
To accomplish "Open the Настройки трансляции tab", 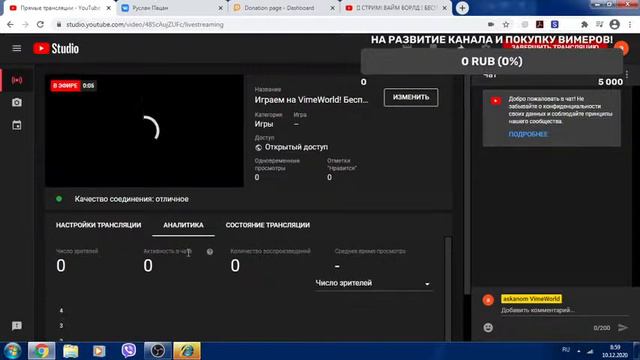I will coord(98,225).
